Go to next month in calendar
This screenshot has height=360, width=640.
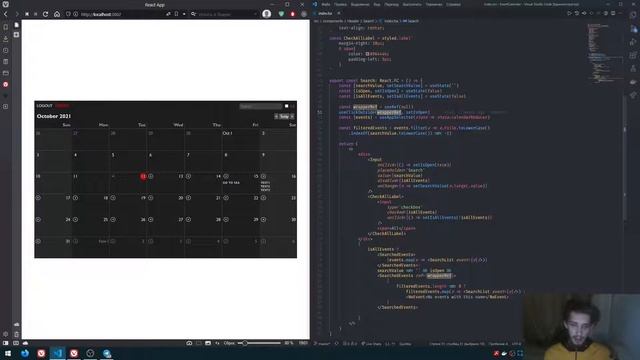point(292,116)
